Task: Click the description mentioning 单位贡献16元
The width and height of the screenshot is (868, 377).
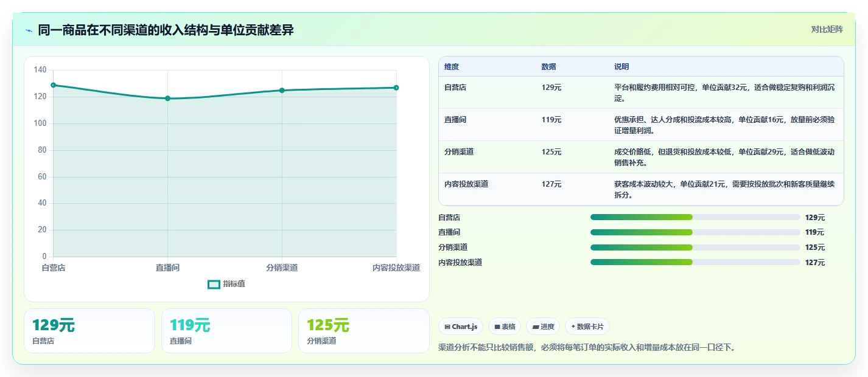Action: 724,125
